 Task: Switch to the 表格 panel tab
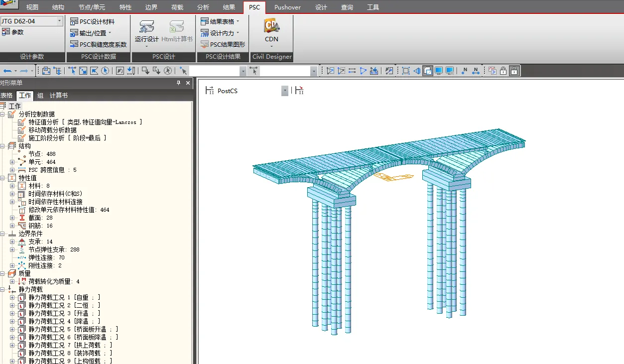(x=6, y=96)
